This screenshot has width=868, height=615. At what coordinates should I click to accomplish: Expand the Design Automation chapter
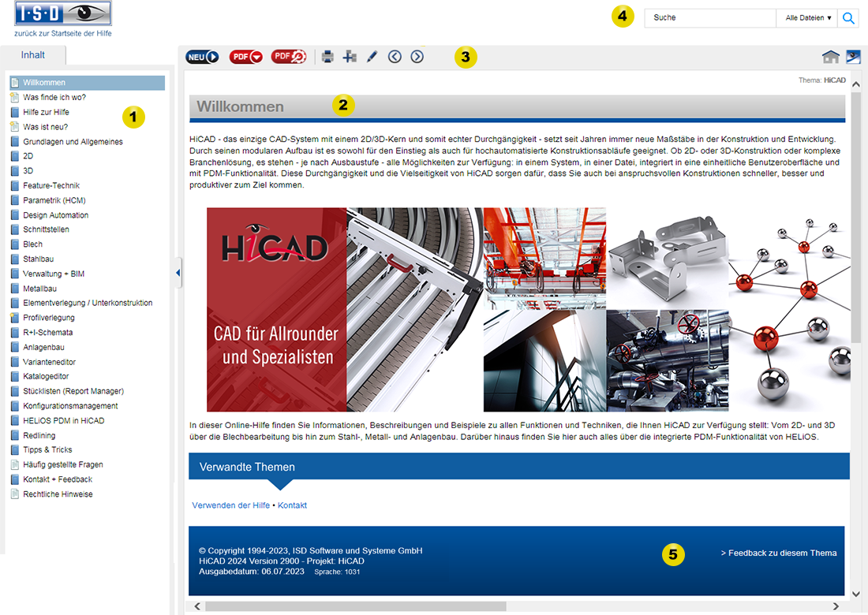tap(55, 215)
